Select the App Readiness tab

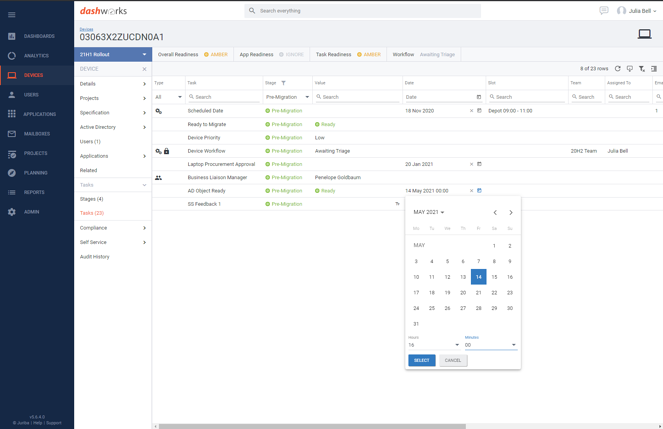(x=271, y=55)
